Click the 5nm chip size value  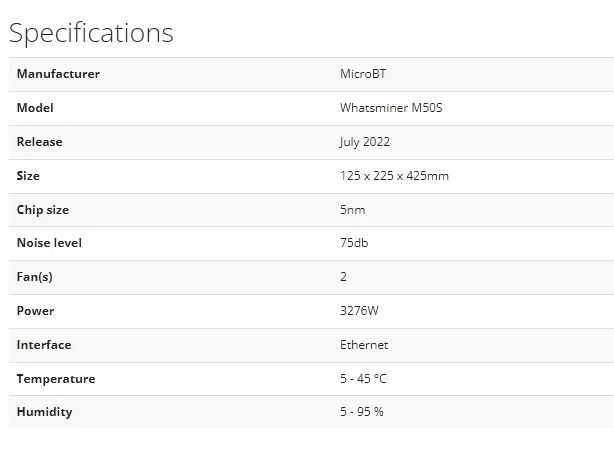pos(352,210)
